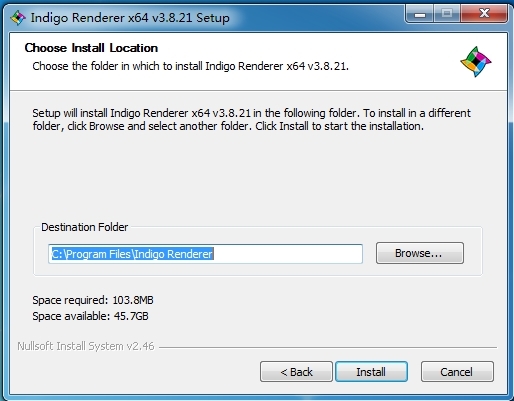Click the colorful Indigo logo in the header
514x401 pixels.
coord(476,62)
